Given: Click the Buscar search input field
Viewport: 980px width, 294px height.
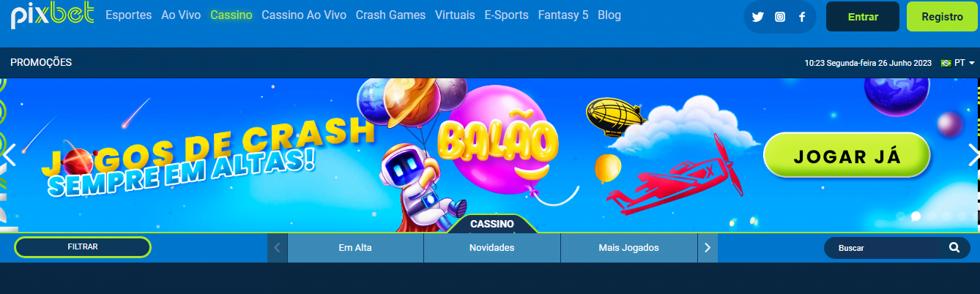Looking at the screenshot, I should pos(883,248).
